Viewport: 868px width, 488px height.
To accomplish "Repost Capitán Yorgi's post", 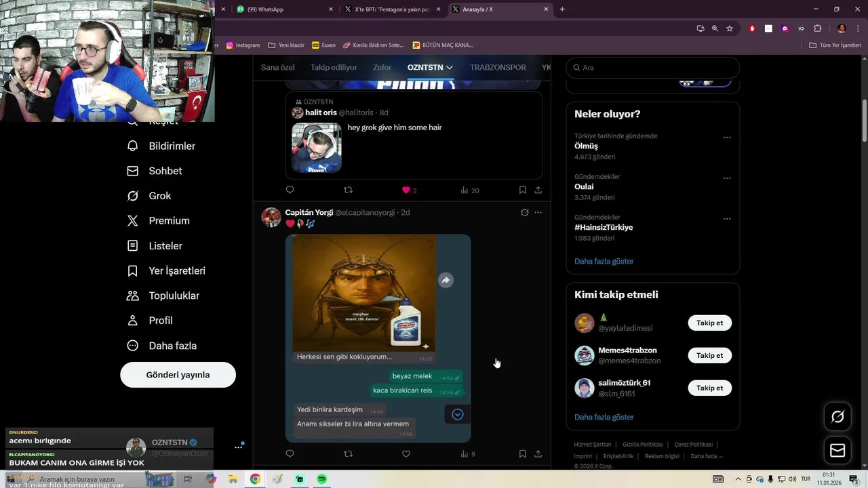I will coord(348,454).
